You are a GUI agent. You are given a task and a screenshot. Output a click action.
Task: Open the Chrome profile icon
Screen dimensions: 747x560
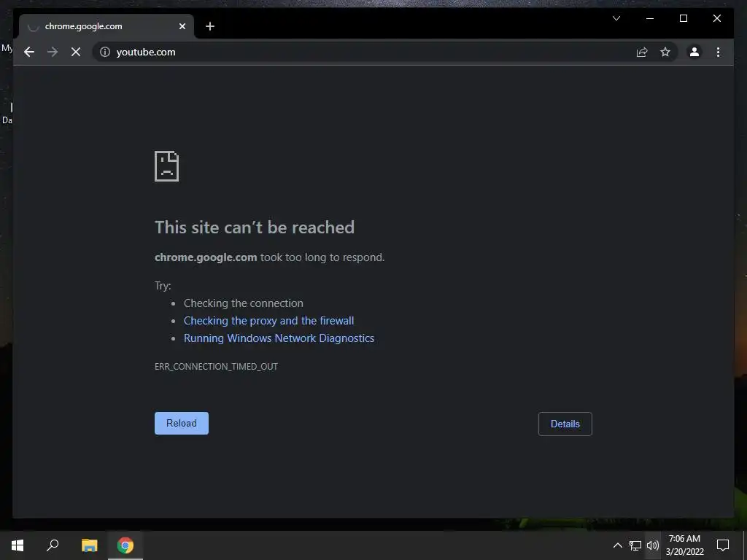[x=694, y=52]
